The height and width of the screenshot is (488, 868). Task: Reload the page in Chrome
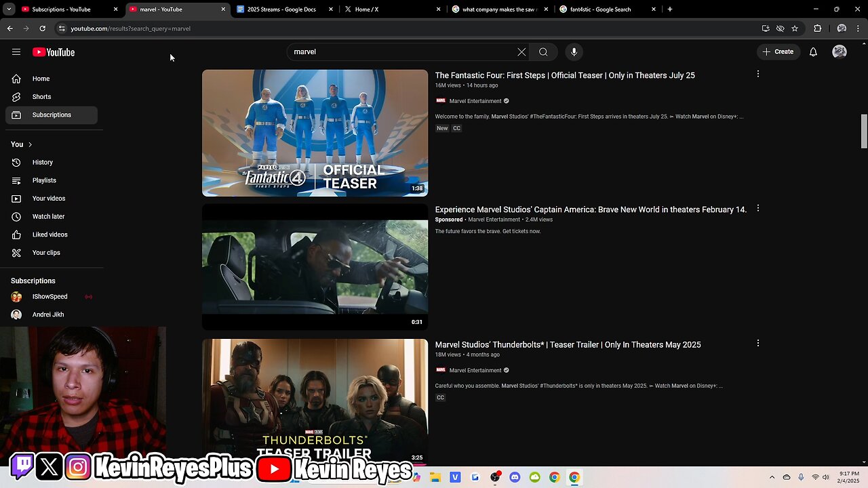(x=42, y=28)
